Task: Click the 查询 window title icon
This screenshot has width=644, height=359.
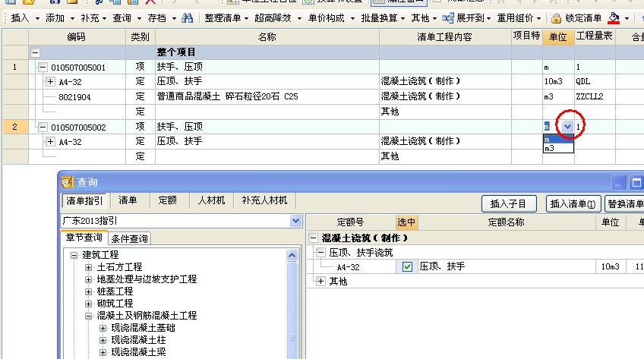Action: (x=68, y=182)
